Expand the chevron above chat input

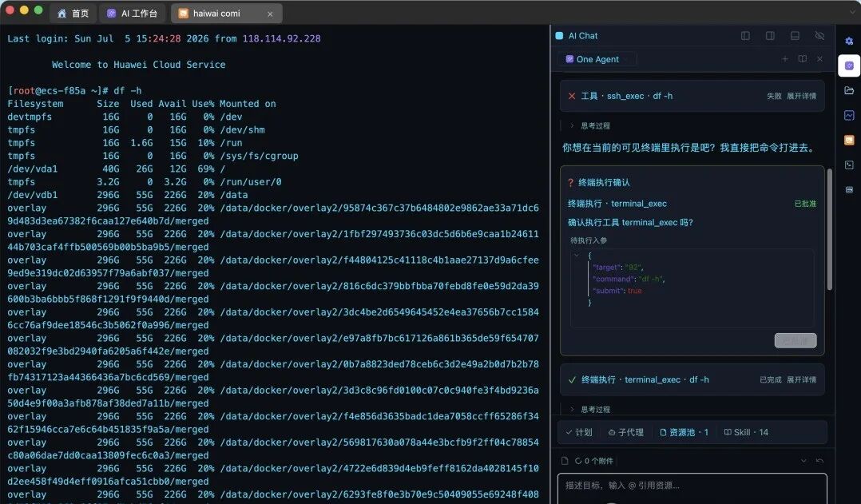point(803,461)
